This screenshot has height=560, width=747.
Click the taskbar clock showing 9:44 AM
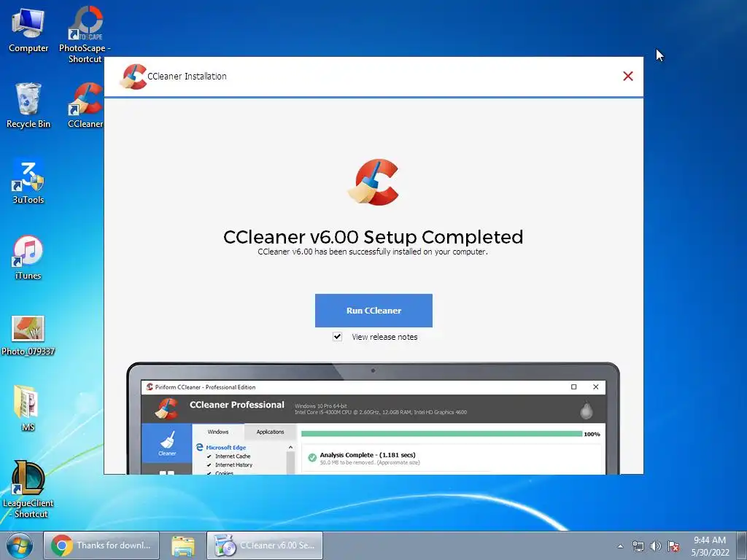coord(710,546)
